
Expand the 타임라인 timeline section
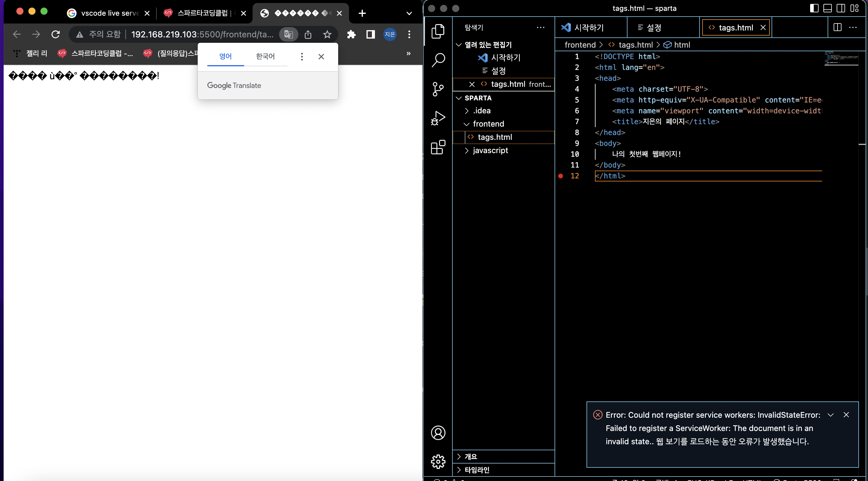(503, 470)
